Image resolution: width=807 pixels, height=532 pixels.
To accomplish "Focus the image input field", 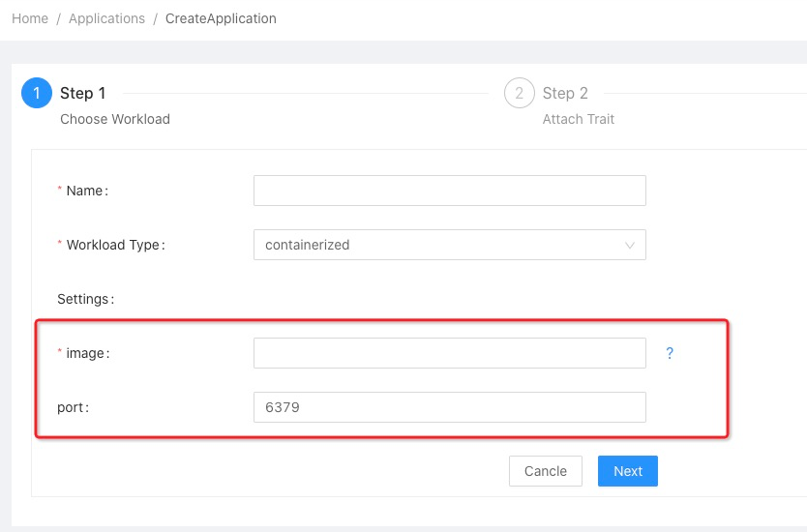I will (449, 353).
